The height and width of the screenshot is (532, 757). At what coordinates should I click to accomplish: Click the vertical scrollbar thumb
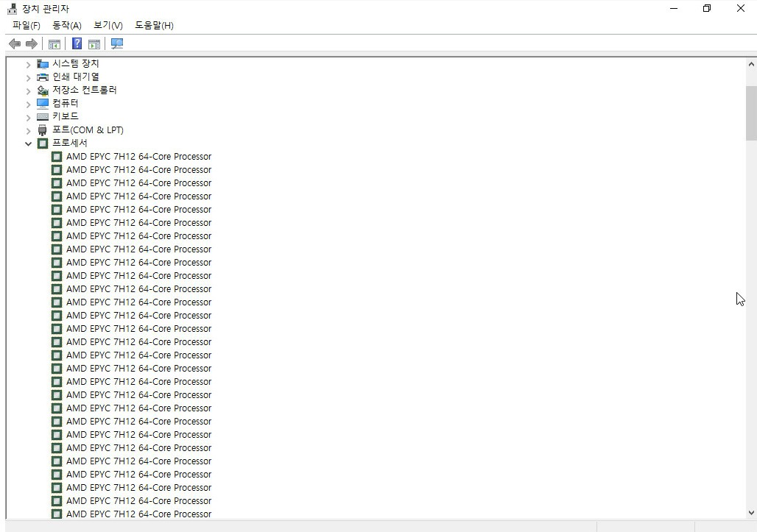[x=751, y=113]
